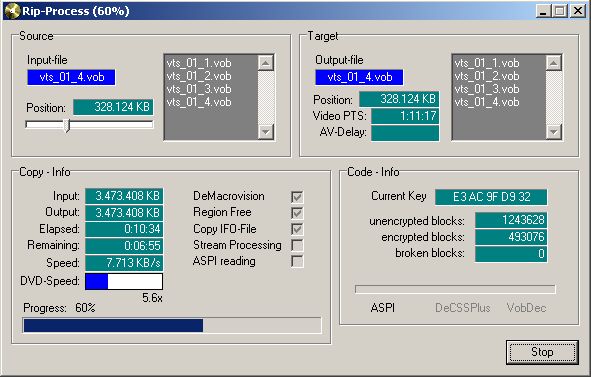Click the VobDec label
Image resolution: width=591 pixels, height=377 pixels.
[x=526, y=308]
